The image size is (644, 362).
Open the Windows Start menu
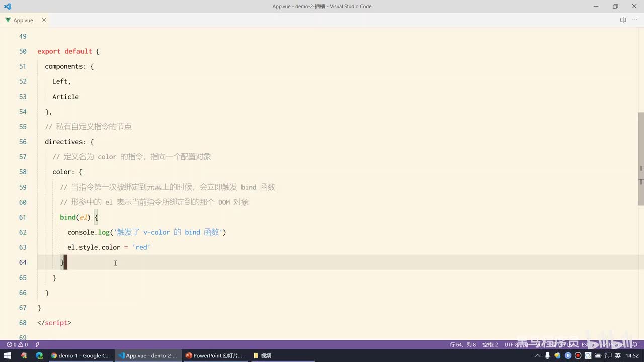[x=8, y=355]
